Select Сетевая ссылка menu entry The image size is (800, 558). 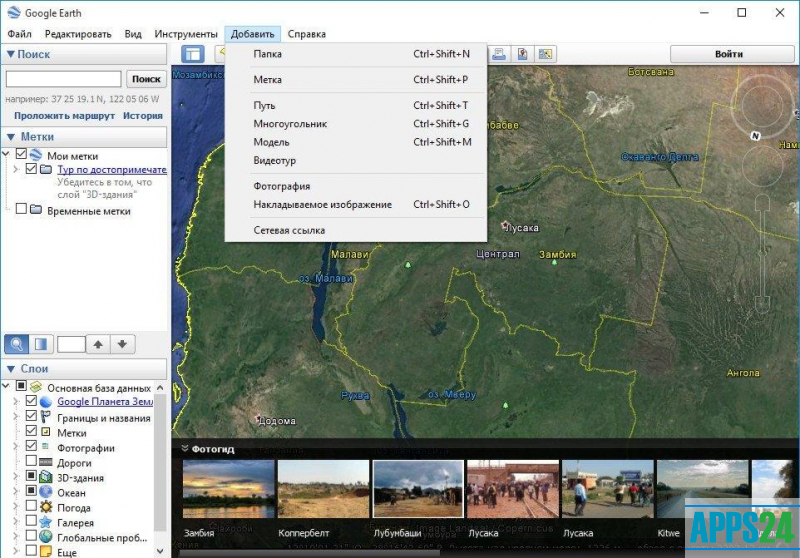click(x=356, y=231)
